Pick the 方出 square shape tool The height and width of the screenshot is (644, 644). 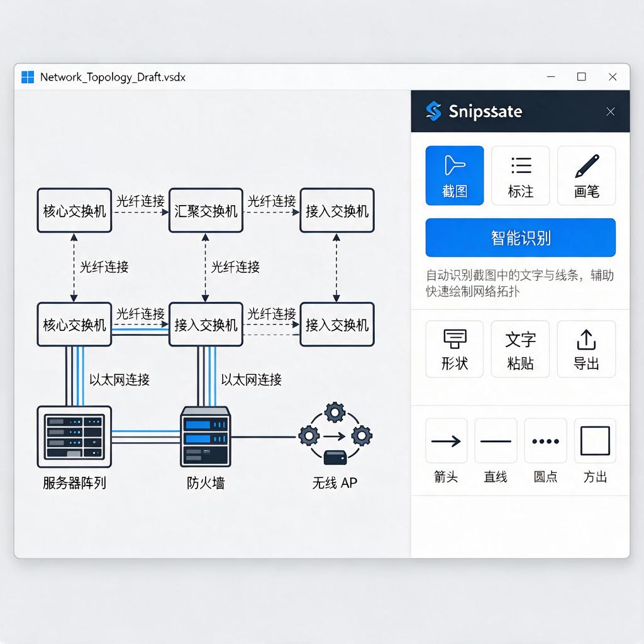coord(595,441)
